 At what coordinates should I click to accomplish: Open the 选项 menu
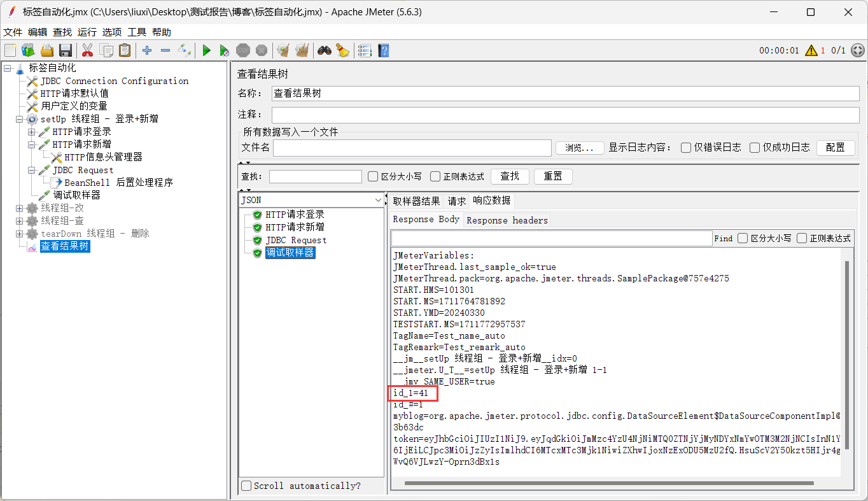[x=112, y=32]
